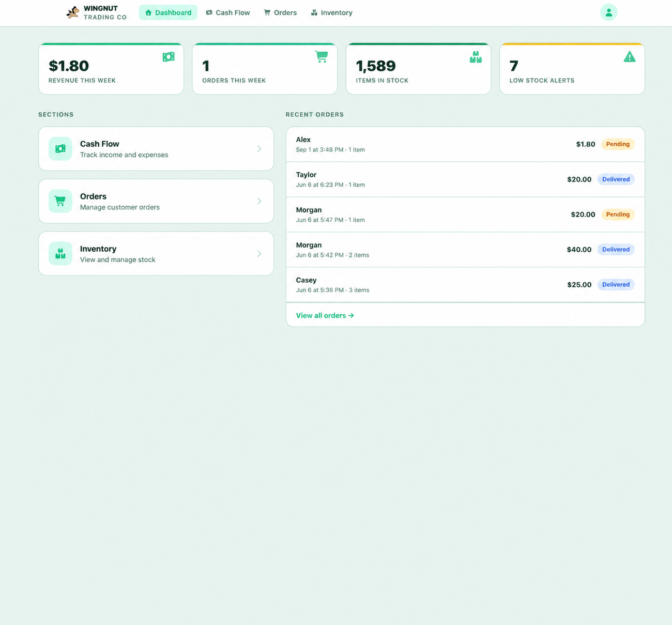The width and height of the screenshot is (672, 625).
Task: Open the Cash Flow 'Track income and expenses' card
Action: pyautogui.click(x=156, y=149)
